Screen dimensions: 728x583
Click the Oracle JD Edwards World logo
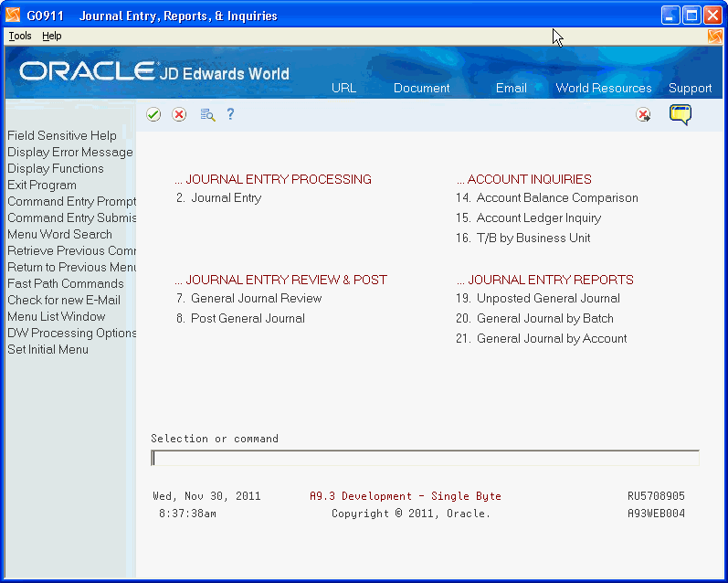(154, 71)
